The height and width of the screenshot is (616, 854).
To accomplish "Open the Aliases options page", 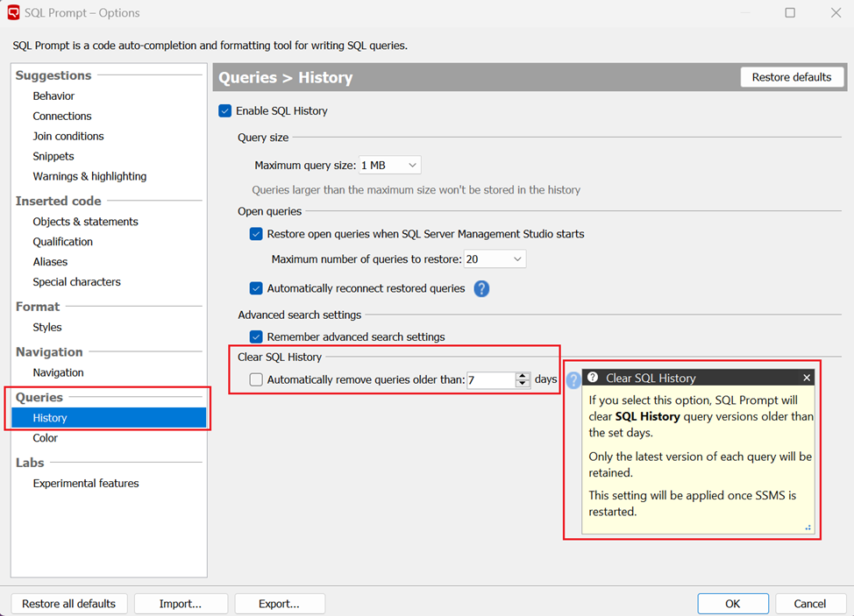I will tap(50, 262).
